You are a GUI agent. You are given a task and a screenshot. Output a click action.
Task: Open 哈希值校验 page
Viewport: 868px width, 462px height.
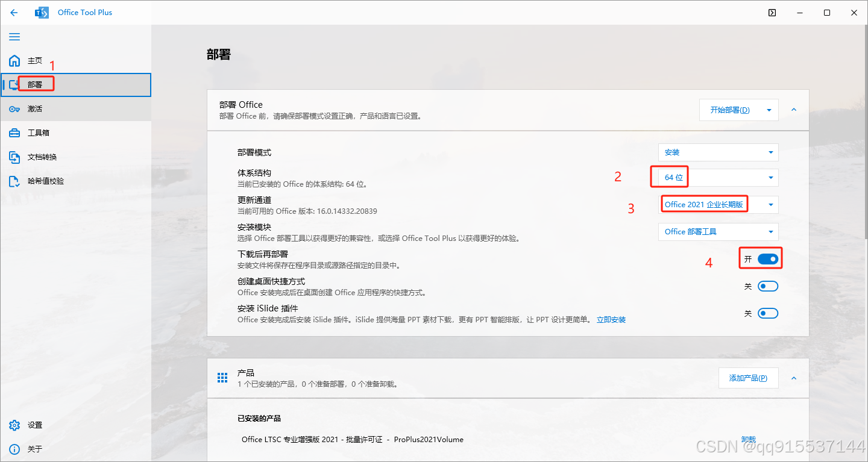click(x=75, y=181)
